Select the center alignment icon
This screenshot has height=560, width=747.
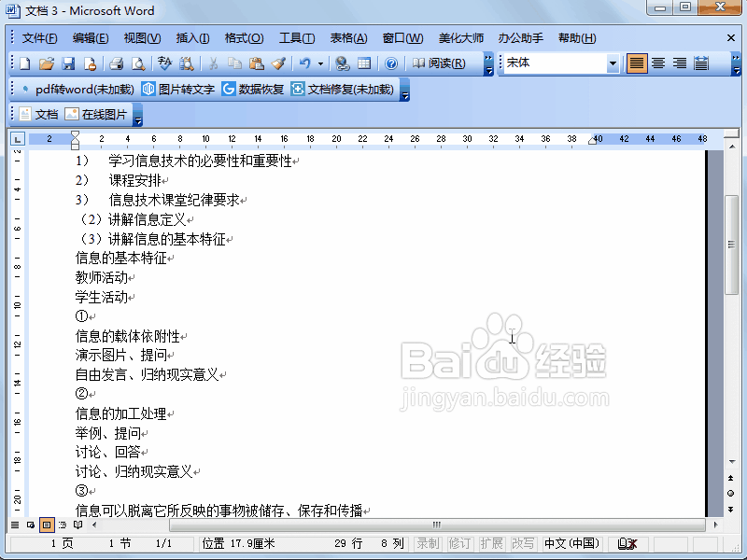click(658, 63)
